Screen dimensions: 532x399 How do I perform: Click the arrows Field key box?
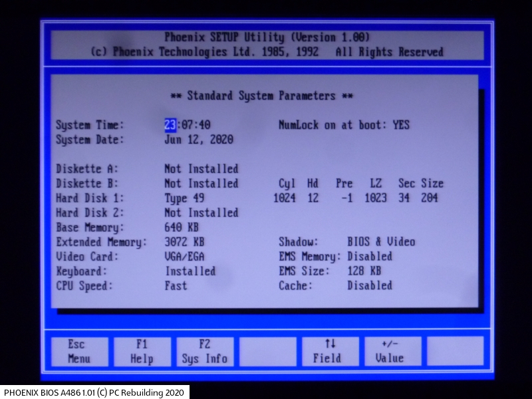point(330,351)
